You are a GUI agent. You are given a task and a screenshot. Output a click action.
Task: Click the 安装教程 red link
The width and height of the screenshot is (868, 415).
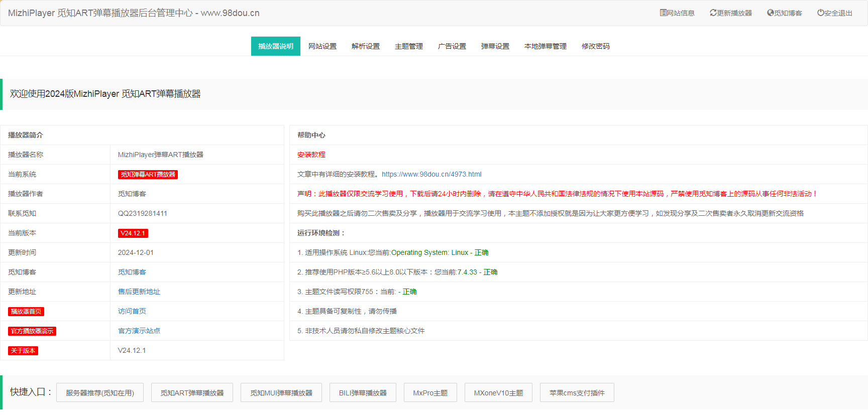(x=311, y=155)
